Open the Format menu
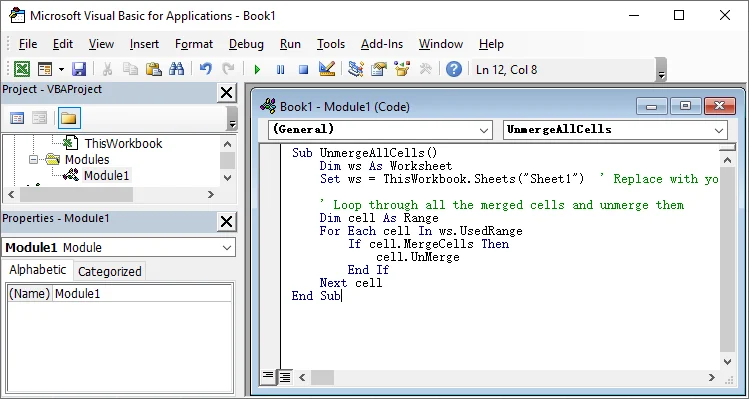Viewport: 749px width, 399px height. point(194,44)
